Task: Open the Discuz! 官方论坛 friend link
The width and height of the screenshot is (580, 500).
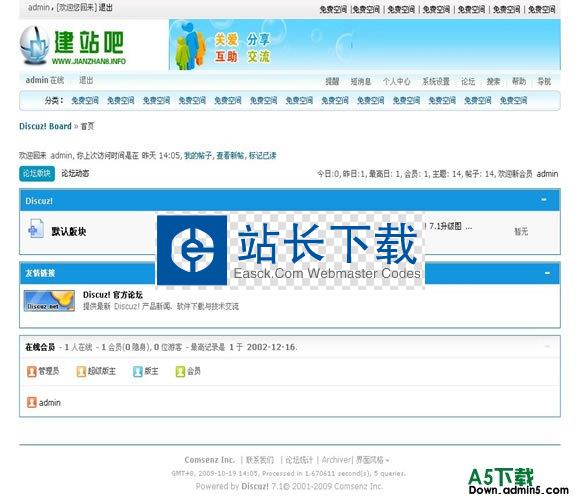Action: click(x=113, y=295)
